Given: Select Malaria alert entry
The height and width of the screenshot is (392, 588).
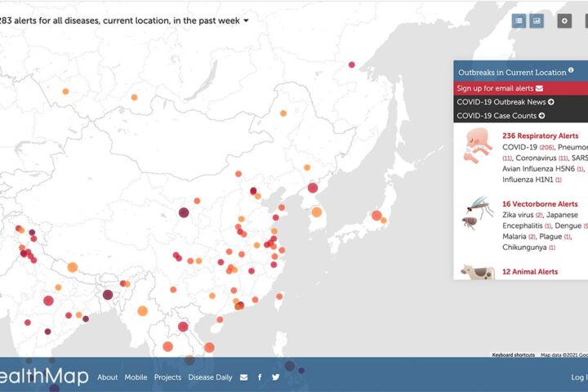Looking at the screenshot, I should pos(519,237).
